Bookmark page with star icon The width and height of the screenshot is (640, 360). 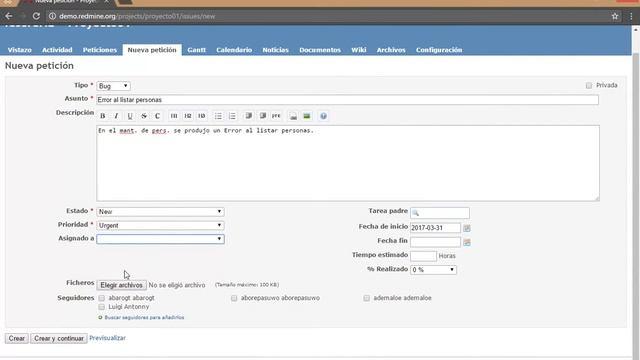tap(615, 16)
